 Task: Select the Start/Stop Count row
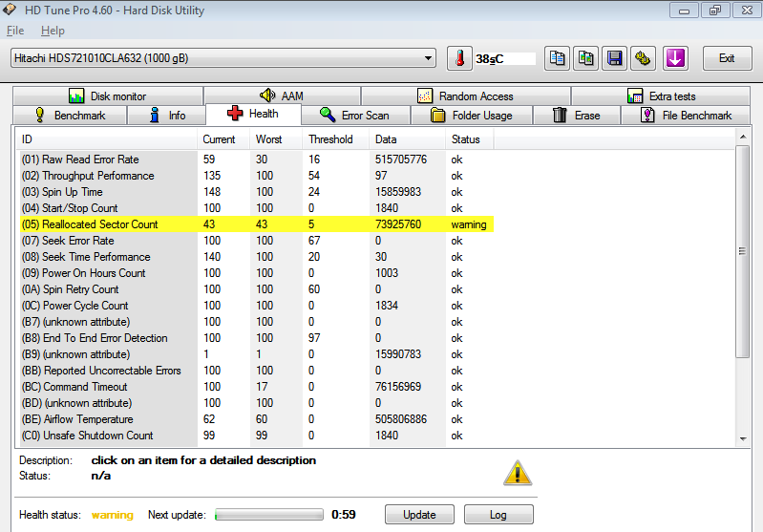pyautogui.click(x=257, y=208)
